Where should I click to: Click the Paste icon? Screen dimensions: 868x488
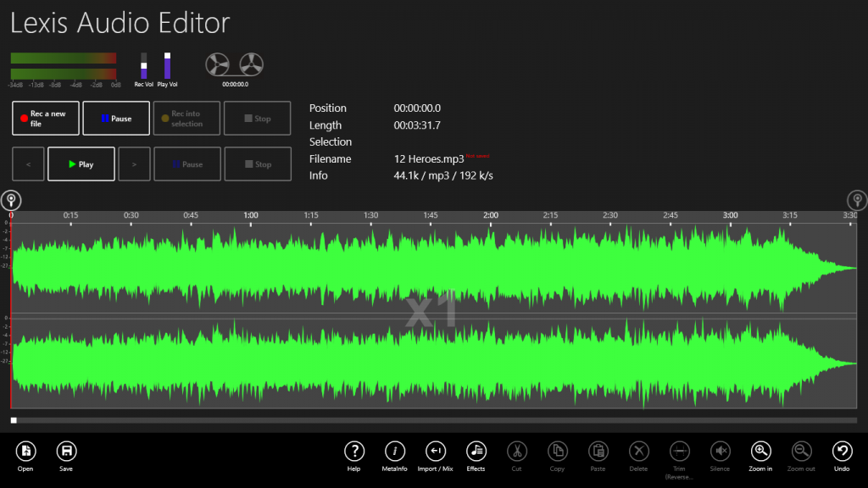[x=598, y=452]
